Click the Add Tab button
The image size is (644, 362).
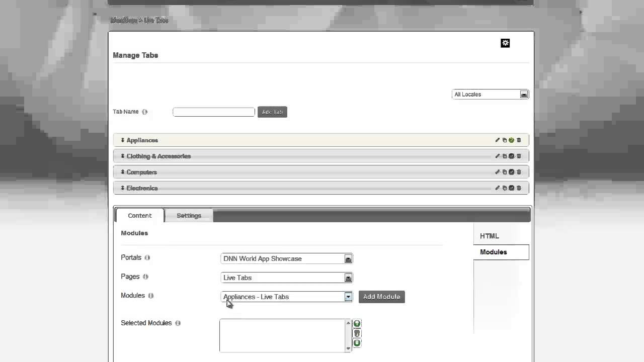(272, 112)
